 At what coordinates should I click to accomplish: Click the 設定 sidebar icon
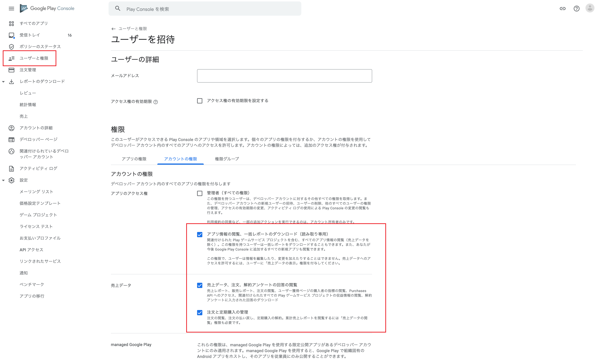pos(12,180)
